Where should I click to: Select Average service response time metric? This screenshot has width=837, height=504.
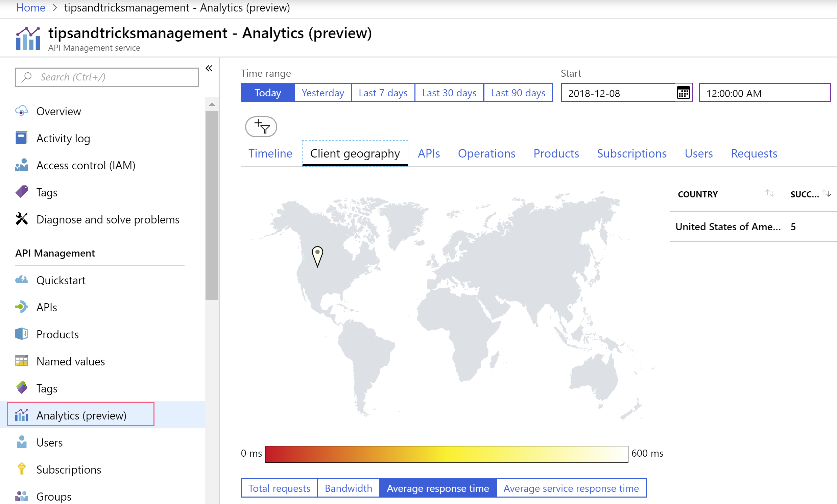point(571,488)
